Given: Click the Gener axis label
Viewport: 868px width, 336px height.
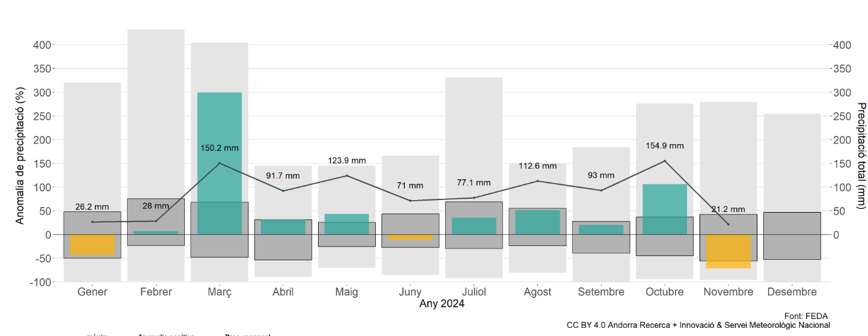Looking at the screenshot, I should tap(92, 292).
